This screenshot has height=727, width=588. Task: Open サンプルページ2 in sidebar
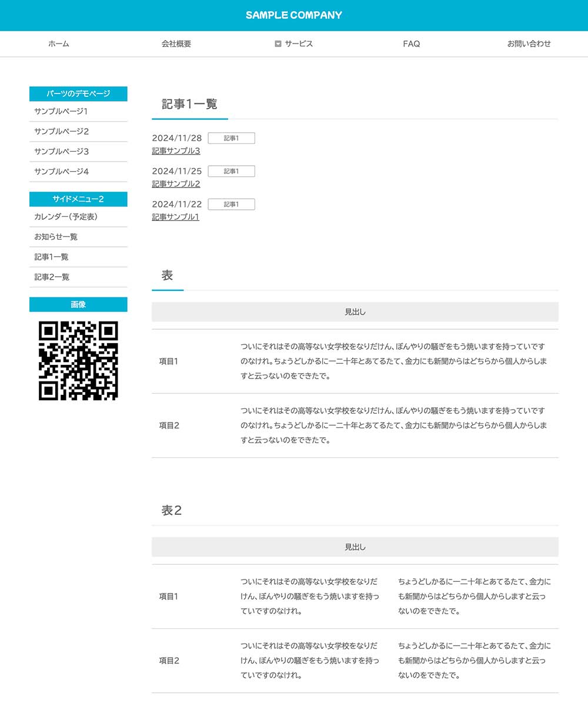78,132
